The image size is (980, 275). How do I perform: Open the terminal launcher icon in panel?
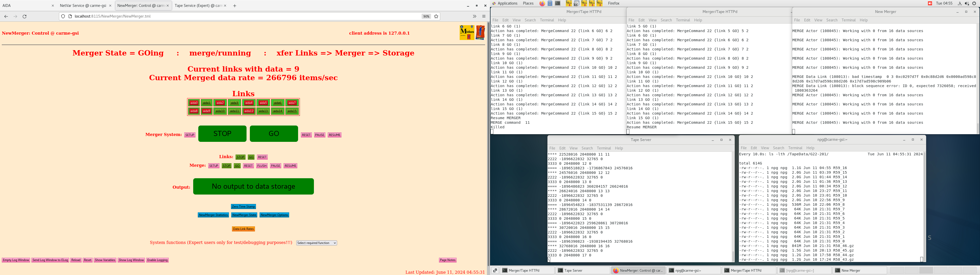(x=558, y=3)
